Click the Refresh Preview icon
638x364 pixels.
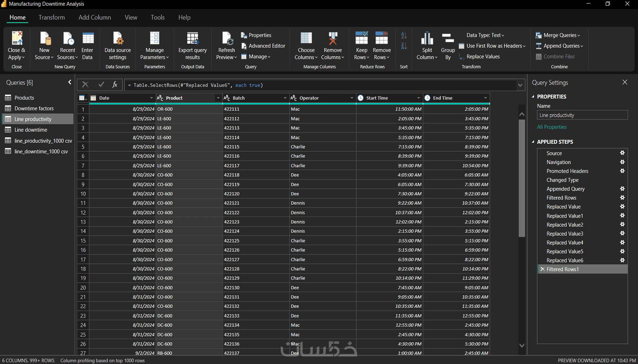[227, 38]
